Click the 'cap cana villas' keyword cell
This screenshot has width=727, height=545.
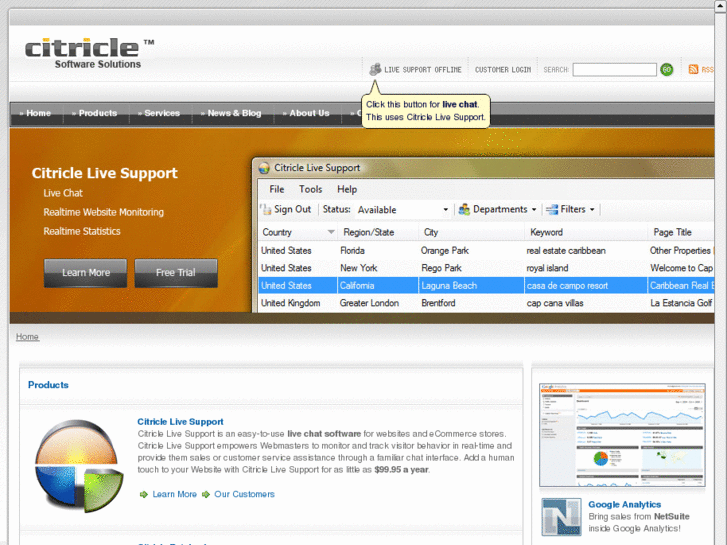pos(555,303)
